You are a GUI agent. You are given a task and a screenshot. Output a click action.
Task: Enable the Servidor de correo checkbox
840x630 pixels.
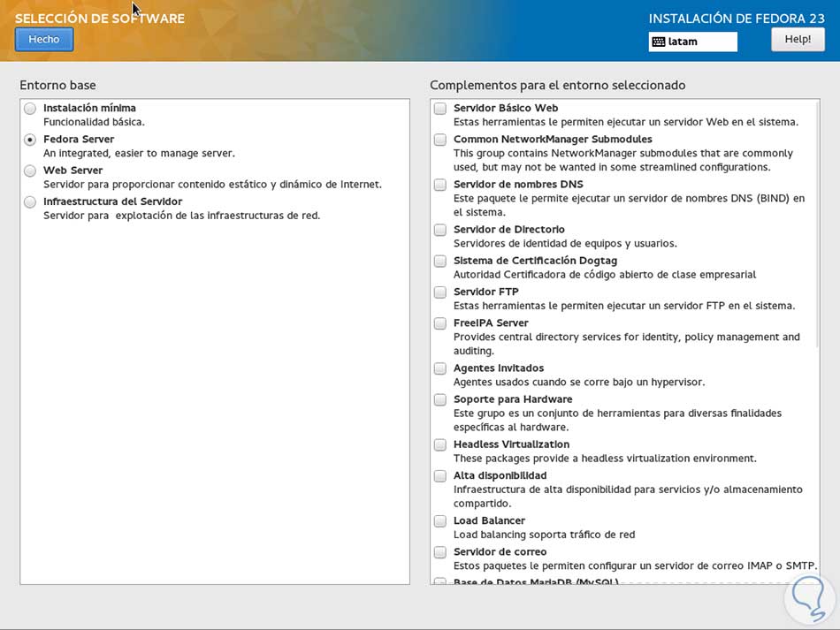439,552
